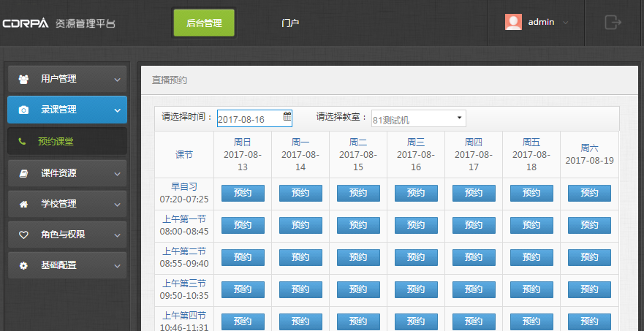Click the admin user avatar icon
This screenshot has width=644, height=331.
pos(513,22)
